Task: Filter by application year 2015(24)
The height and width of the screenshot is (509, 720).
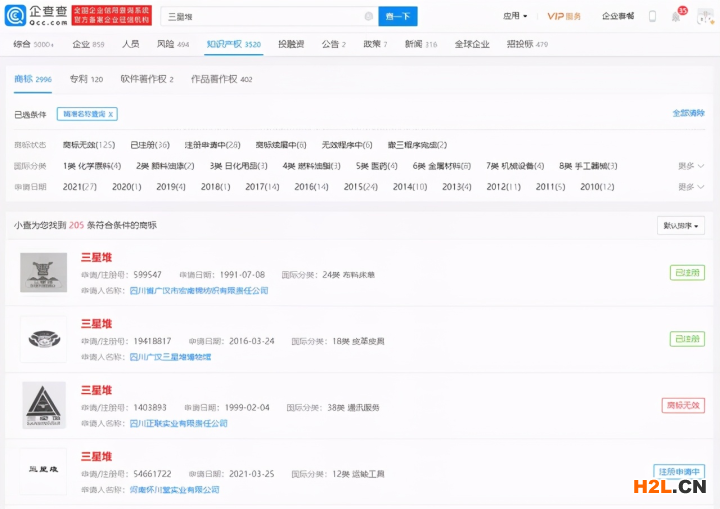Action: pyautogui.click(x=360, y=187)
